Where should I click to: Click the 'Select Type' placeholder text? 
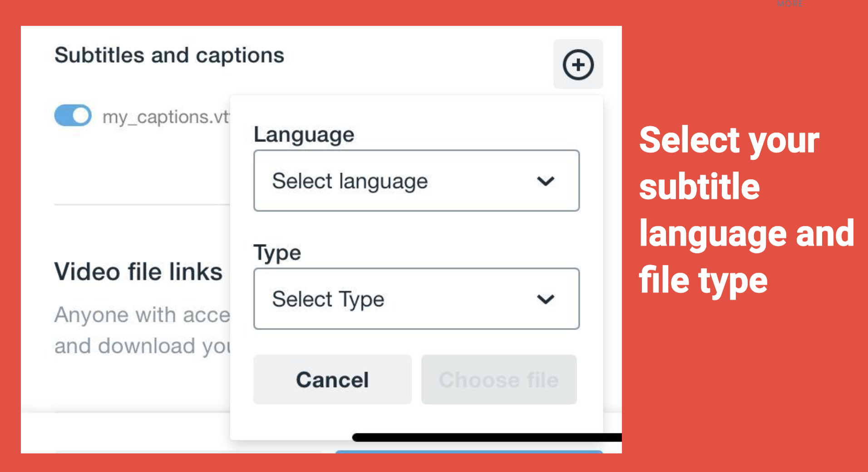pyautogui.click(x=328, y=300)
